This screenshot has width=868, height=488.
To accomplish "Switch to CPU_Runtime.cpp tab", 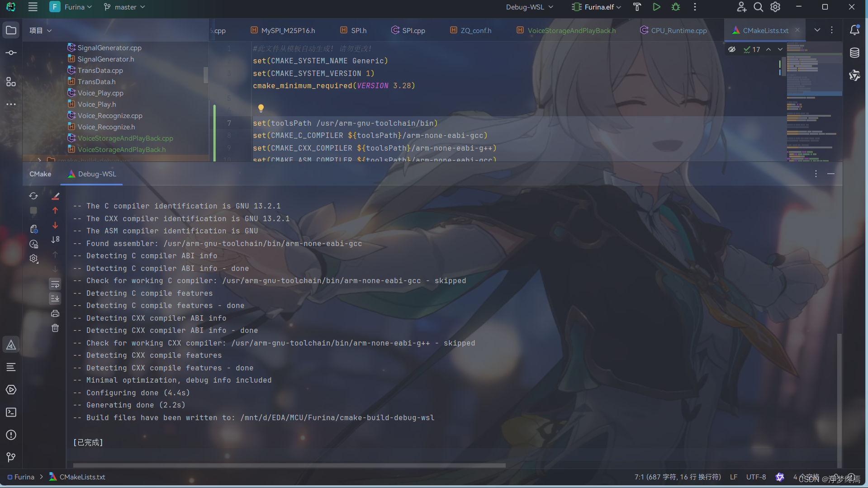I will coord(674,30).
